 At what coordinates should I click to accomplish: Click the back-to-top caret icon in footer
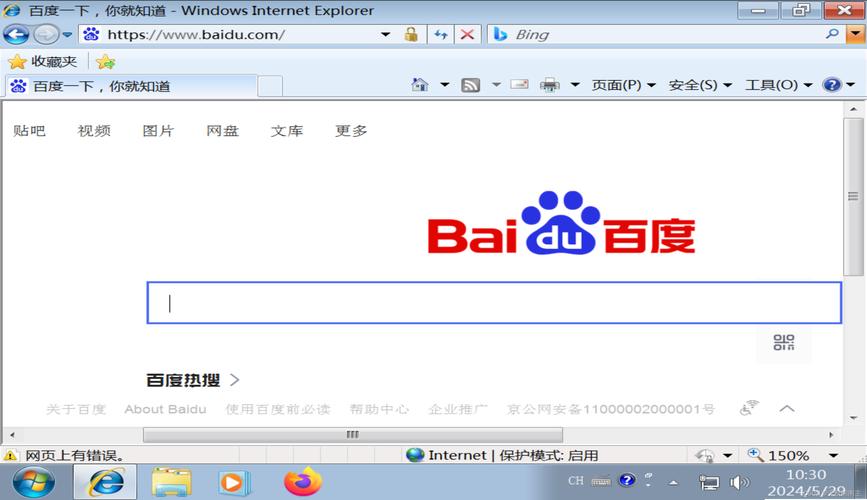click(787, 409)
